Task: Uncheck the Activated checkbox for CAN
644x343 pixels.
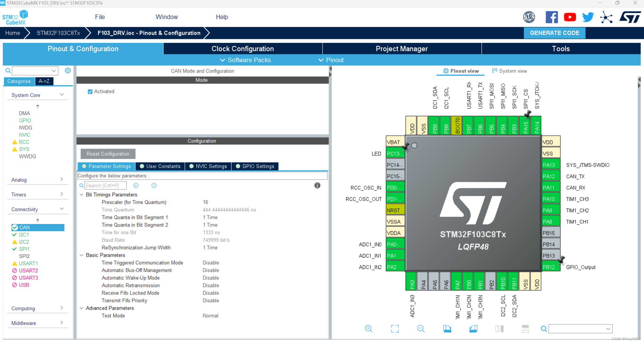Action: tap(90, 91)
